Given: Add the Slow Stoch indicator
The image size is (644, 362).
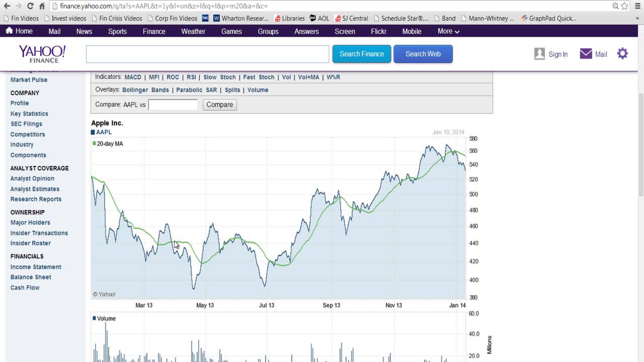Looking at the screenshot, I should [219, 77].
